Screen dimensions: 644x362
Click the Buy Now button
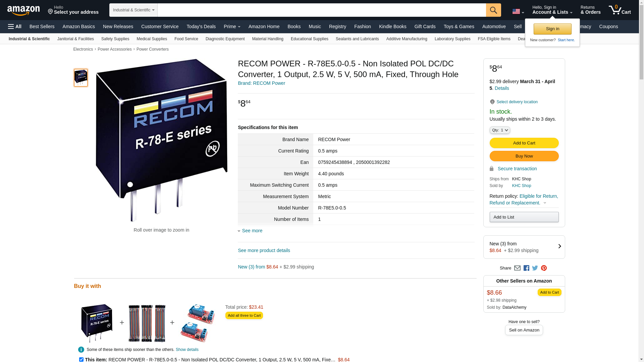click(x=524, y=156)
